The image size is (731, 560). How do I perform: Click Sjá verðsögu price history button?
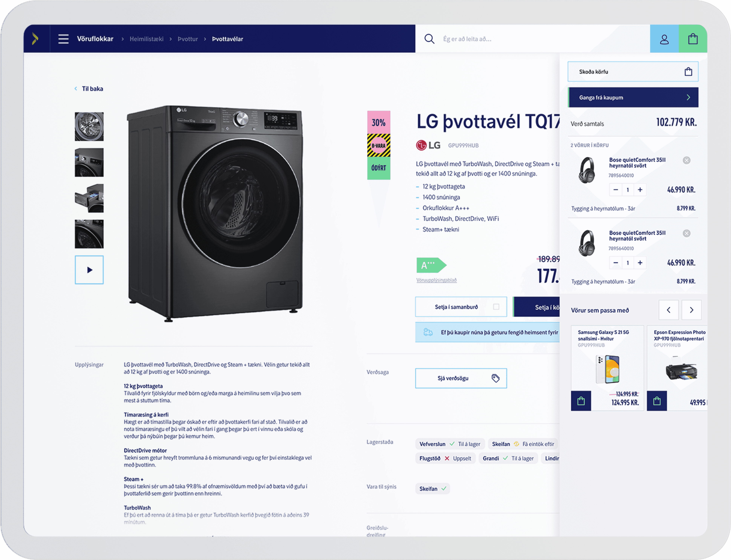pos(461,378)
